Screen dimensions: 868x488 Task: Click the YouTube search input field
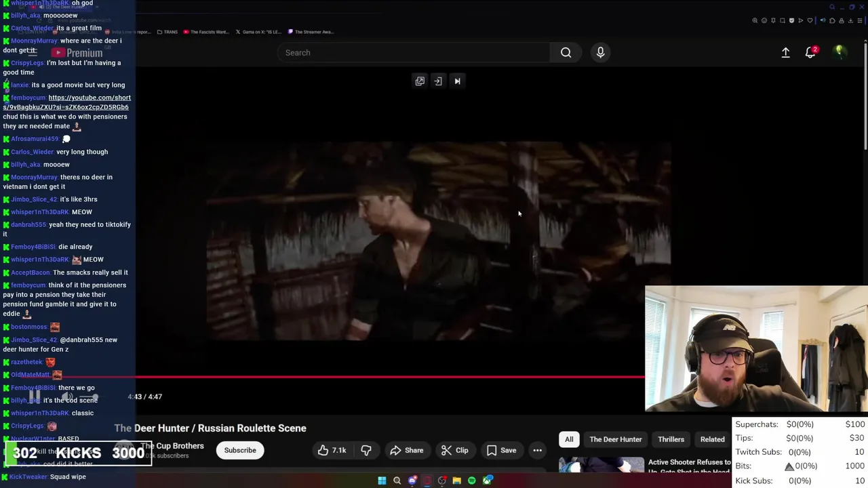[414, 52]
